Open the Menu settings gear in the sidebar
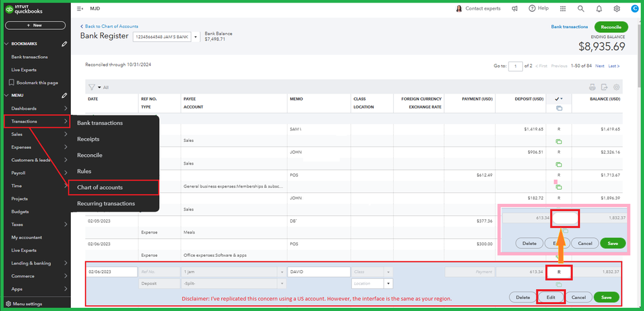 [x=8, y=304]
